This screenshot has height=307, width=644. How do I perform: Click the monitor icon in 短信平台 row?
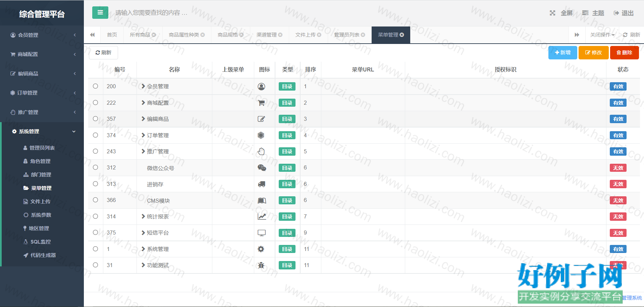pos(262,233)
